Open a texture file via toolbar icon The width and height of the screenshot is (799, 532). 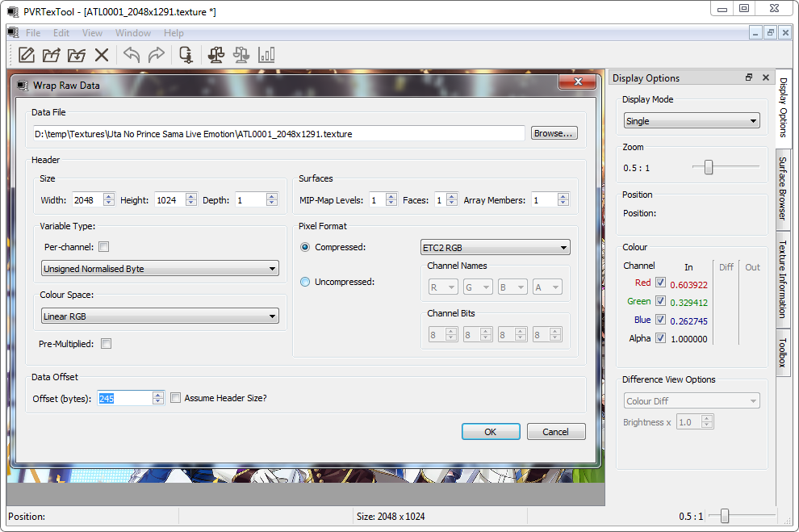(x=51, y=55)
